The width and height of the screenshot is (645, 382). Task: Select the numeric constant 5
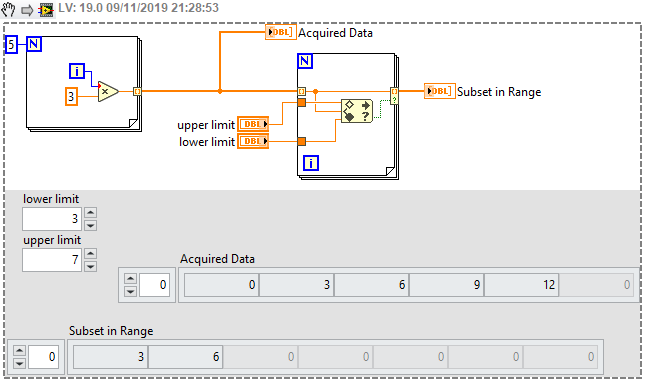click(x=11, y=44)
